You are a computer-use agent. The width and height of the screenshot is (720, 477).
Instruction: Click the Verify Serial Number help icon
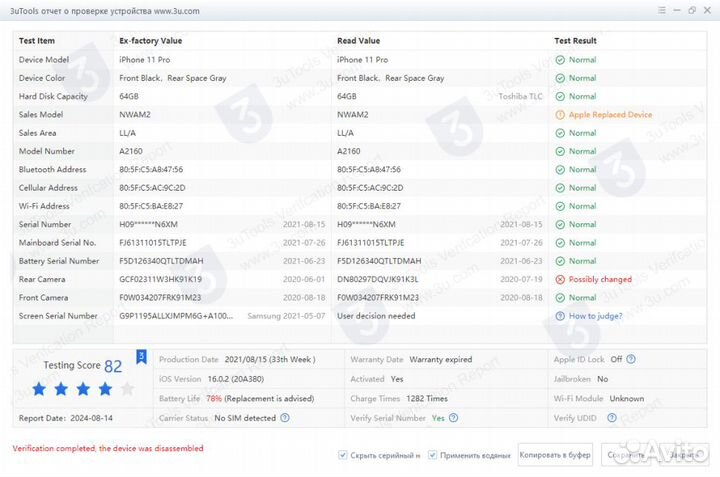click(453, 418)
